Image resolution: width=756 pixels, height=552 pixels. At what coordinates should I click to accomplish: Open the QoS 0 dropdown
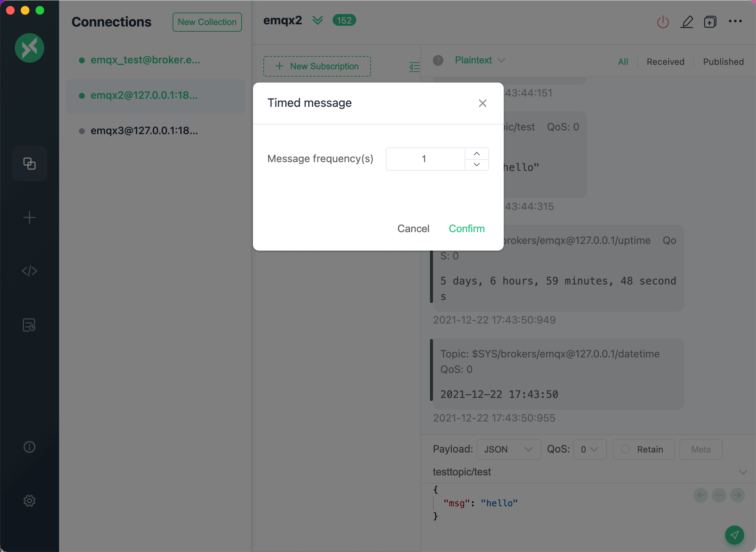589,449
